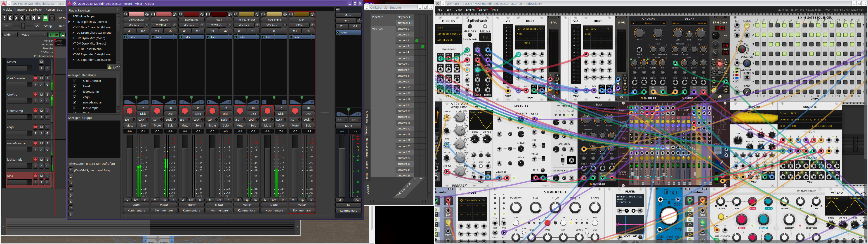Expand the XT-3D Triple Delay entry
The height and width of the screenshot is (244, 868).
coord(69,22)
